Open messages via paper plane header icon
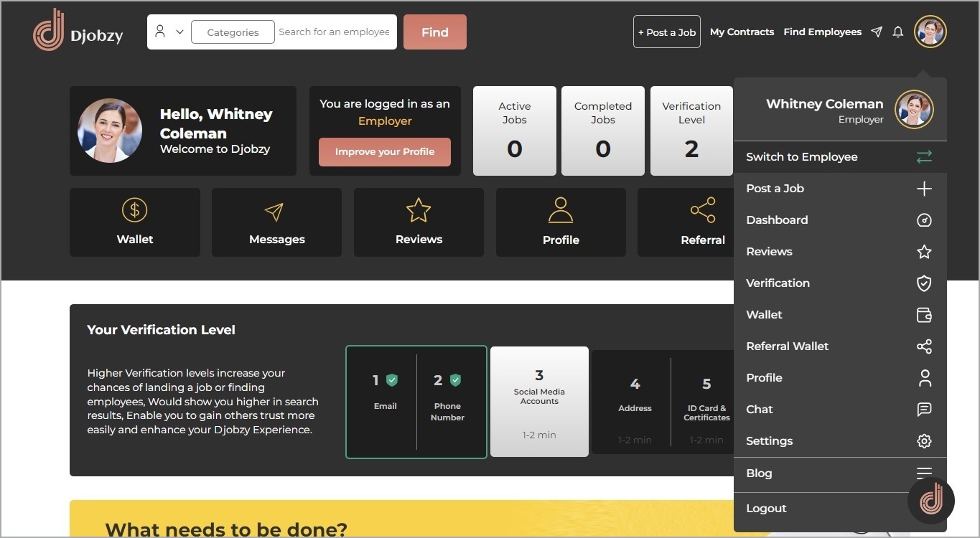Image resolution: width=980 pixels, height=538 pixels. pyautogui.click(x=877, y=32)
